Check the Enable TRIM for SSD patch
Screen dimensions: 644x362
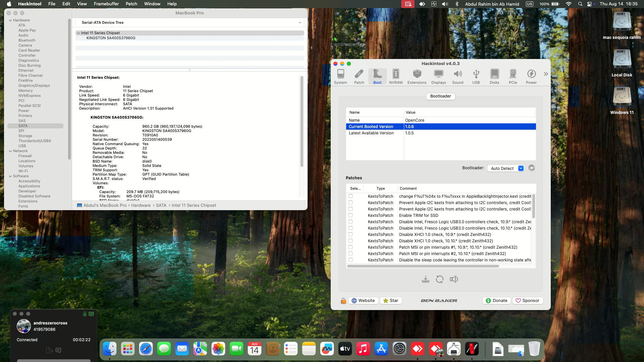coord(351,215)
